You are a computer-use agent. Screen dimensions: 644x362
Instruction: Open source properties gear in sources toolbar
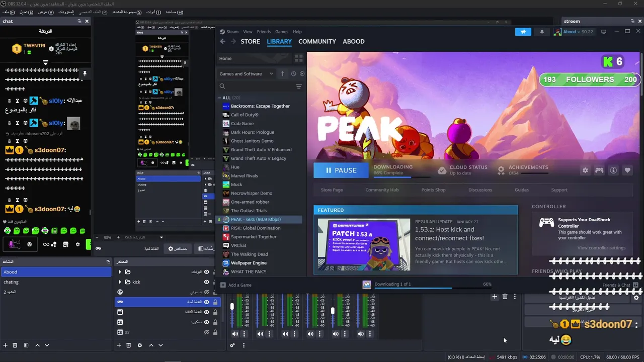click(x=140, y=345)
